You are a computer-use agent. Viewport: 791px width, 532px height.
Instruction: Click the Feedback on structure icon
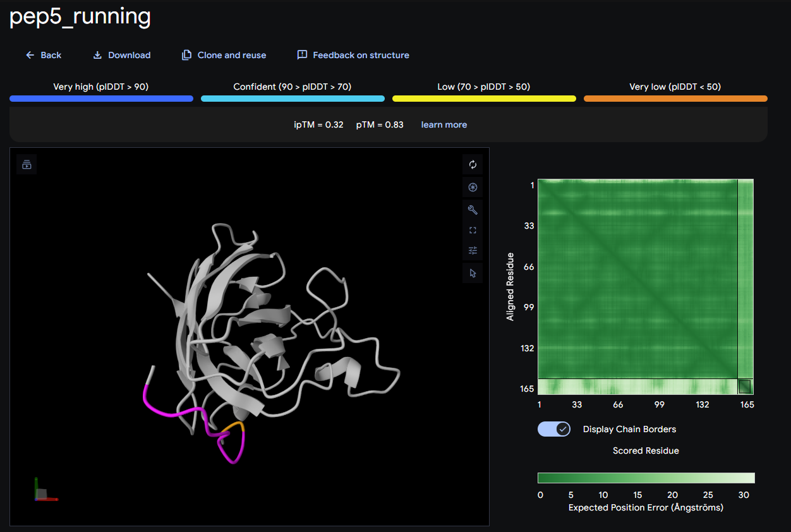click(302, 55)
